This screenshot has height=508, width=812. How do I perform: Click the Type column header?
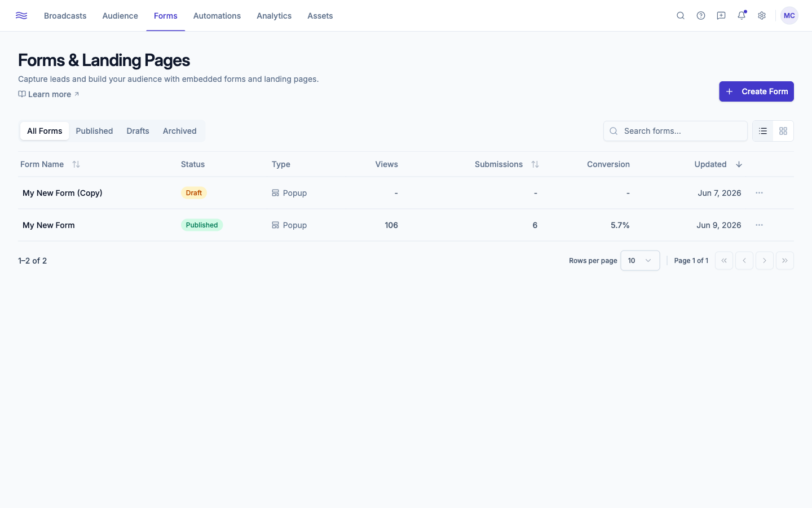[281, 164]
